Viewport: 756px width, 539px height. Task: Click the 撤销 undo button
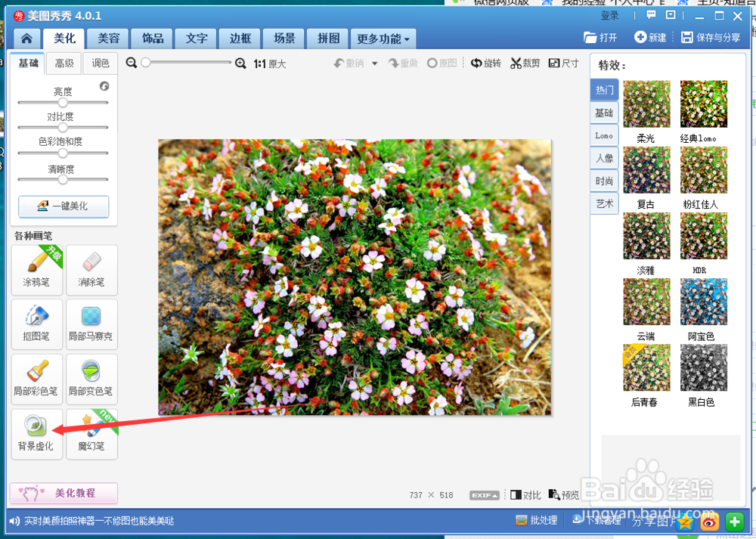point(349,64)
